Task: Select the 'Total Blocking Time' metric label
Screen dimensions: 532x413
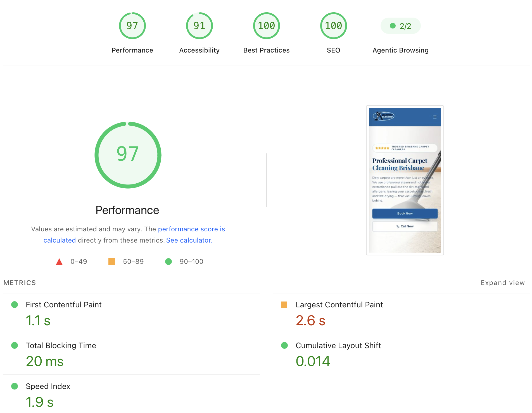Action: [61, 345]
